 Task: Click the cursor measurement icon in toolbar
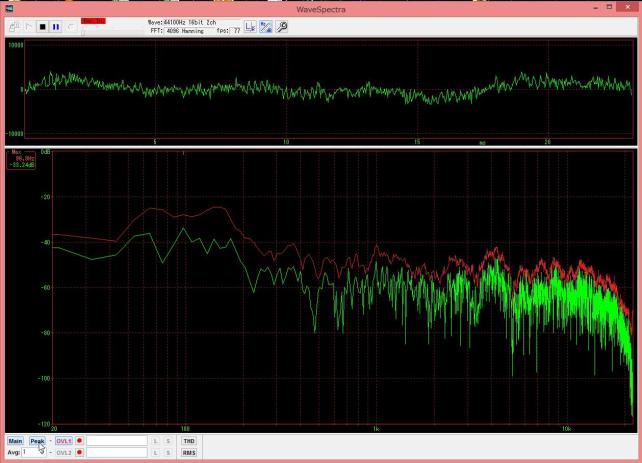[252, 26]
